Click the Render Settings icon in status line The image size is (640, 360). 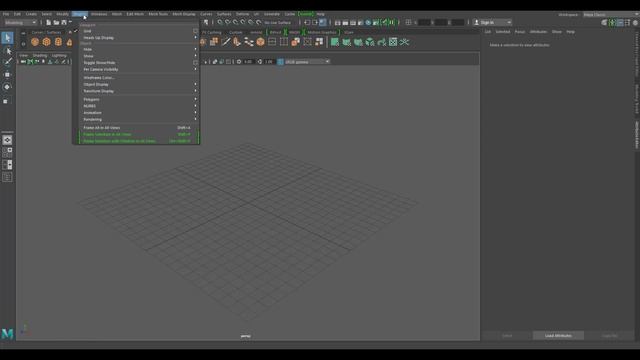point(361,22)
